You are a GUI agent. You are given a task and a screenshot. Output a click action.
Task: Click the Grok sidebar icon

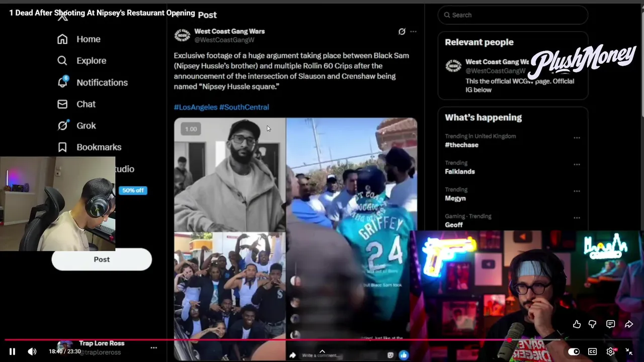(62, 126)
